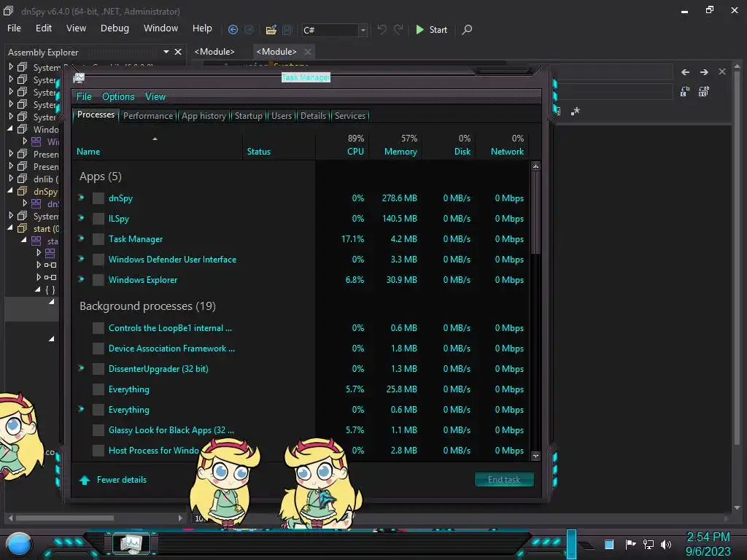Open the Task Manager View menu
This screenshot has width=747, height=560.
pos(155,97)
